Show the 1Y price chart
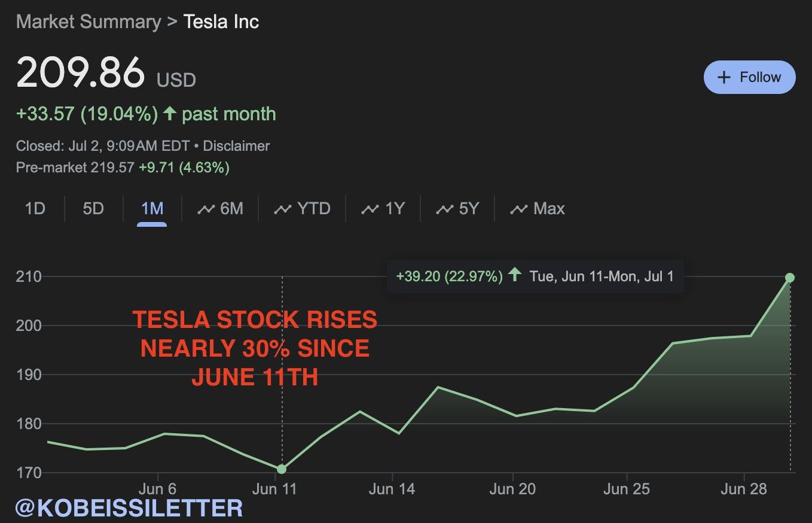 (383, 209)
